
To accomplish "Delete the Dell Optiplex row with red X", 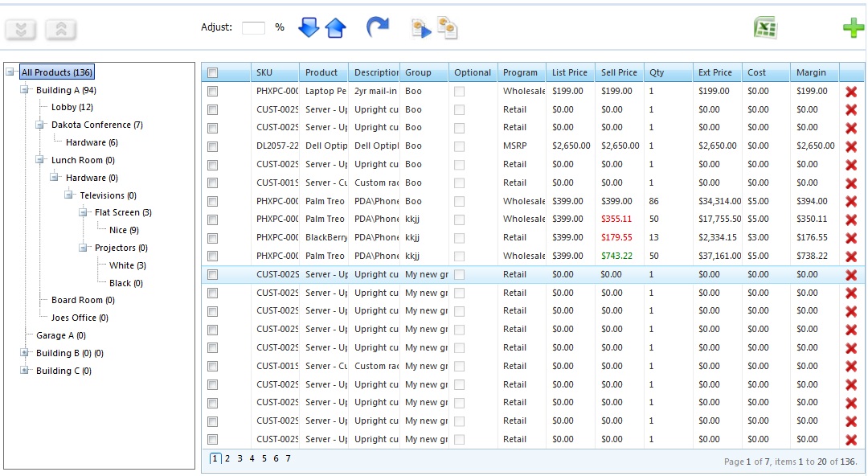I will 851,146.
